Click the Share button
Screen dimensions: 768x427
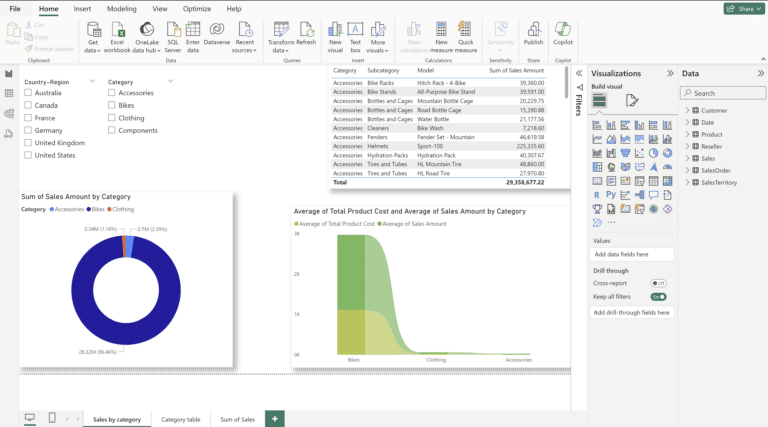[x=744, y=9]
